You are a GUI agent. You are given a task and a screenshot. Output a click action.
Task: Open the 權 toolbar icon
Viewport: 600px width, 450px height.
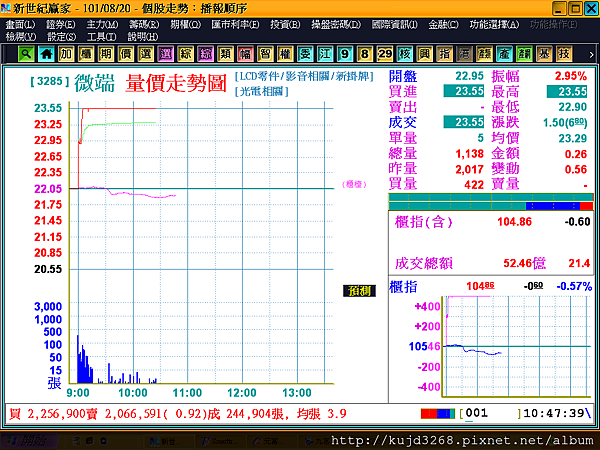pyautogui.click(x=285, y=54)
